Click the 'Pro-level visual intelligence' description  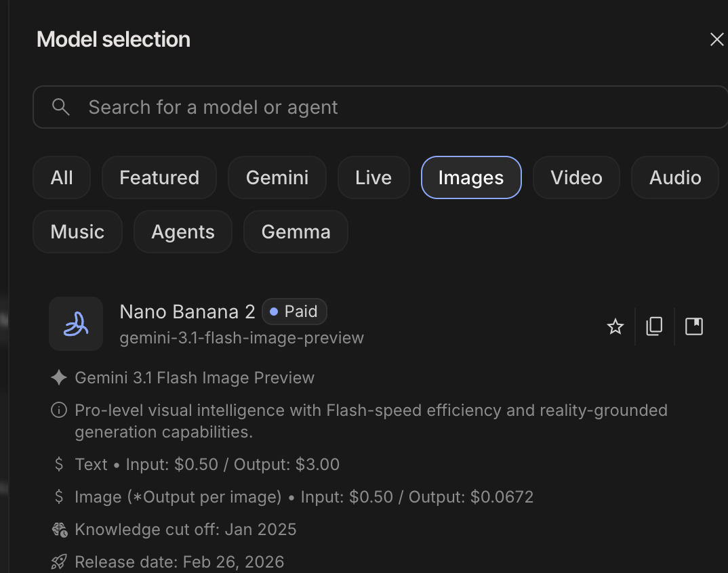371,421
